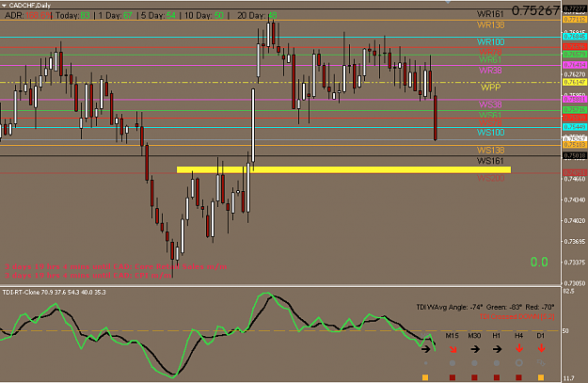The width and height of the screenshot is (588, 383).
Task: Click the TDI-RT-Clone indicator label
Action: coord(55,293)
